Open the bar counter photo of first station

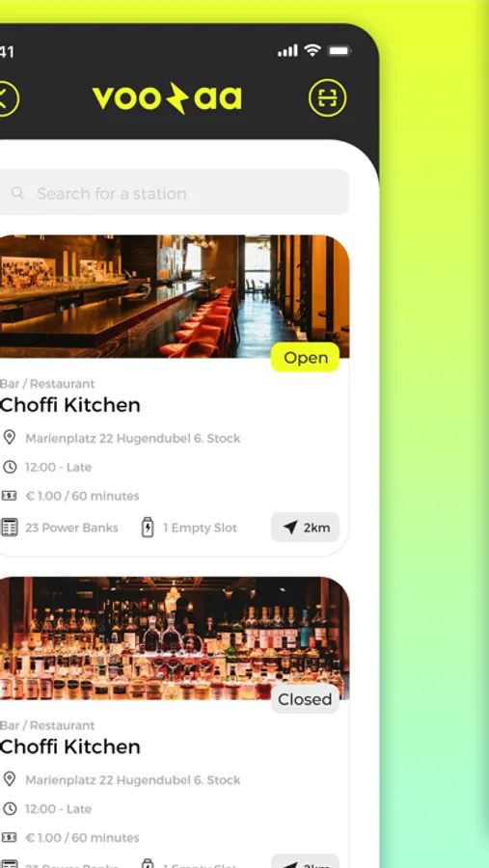[174, 296]
